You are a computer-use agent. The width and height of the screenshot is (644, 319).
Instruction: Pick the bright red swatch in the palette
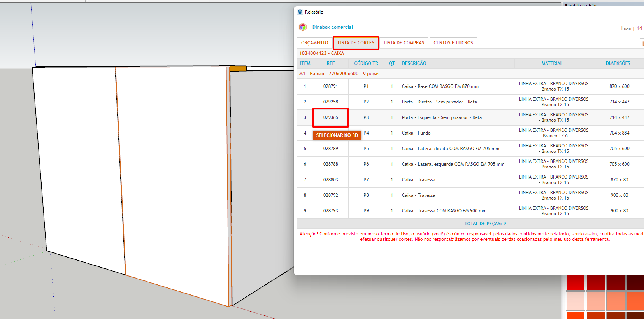[x=575, y=282]
